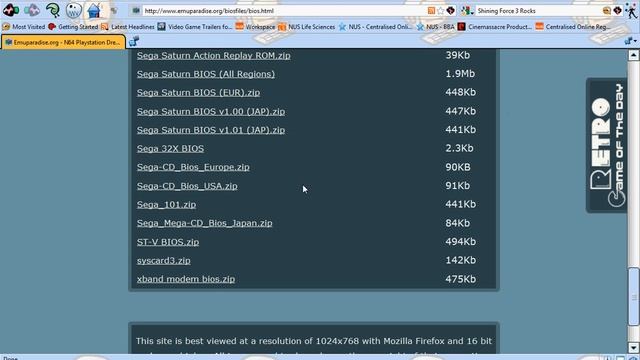
Task: Click the round ghost-face Stop button
Action: pyautogui.click(x=73, y=10)
